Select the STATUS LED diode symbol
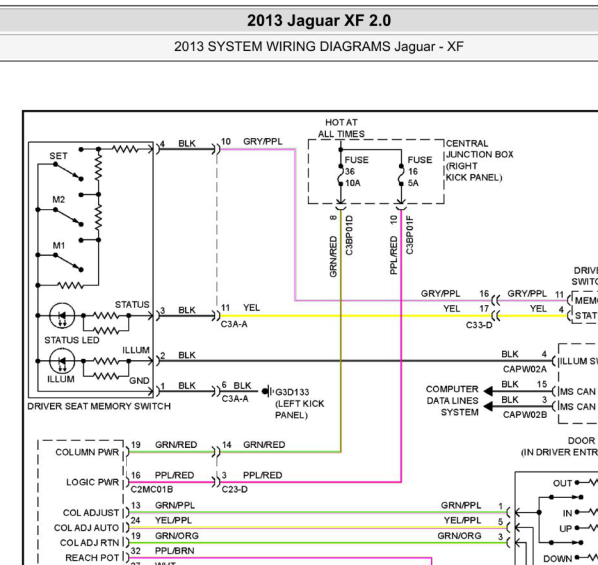The height and width of the screenshot is (565, 598). (62, 315)
